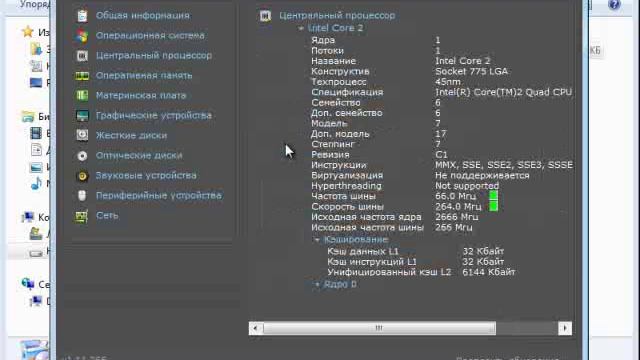Click the Жесткие диски drive icon
This screenshot has width=640, height=360.
[82, 136]
